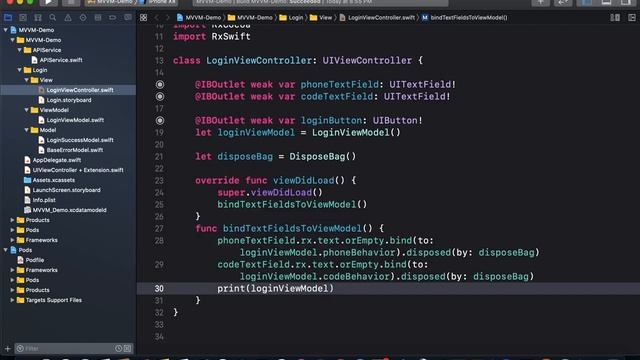Collapse the APIService group

click(x=19, y=50)
